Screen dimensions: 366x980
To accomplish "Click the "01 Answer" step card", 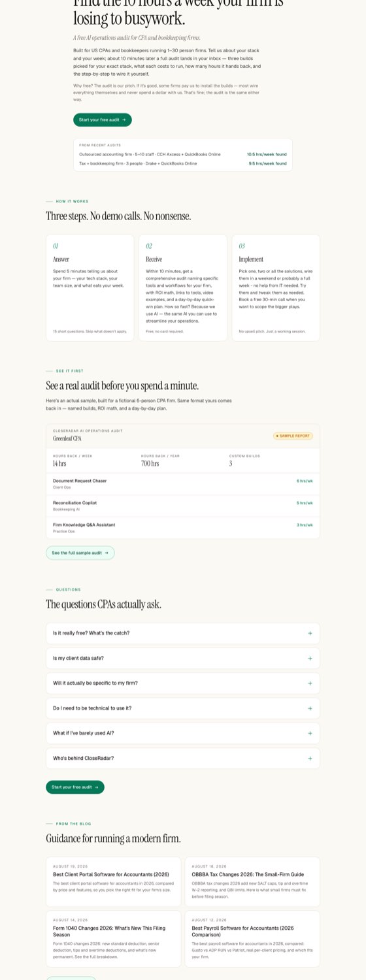I will [x=90, y=288].
